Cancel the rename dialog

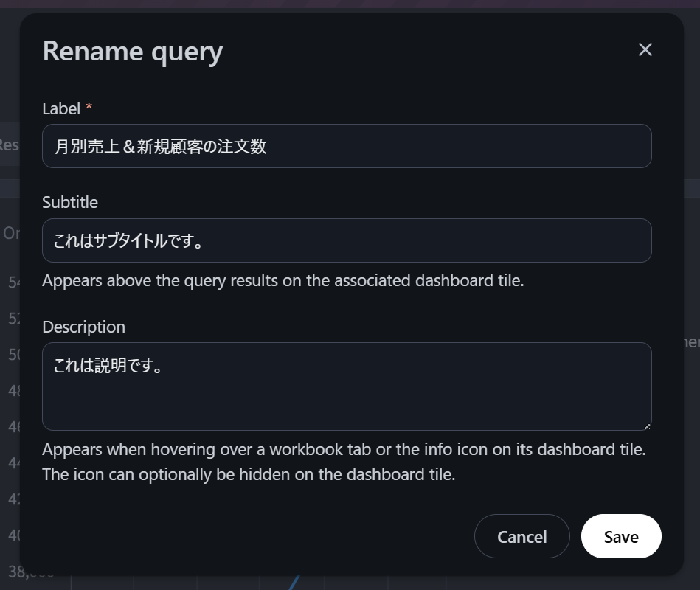tap(522, 536)
